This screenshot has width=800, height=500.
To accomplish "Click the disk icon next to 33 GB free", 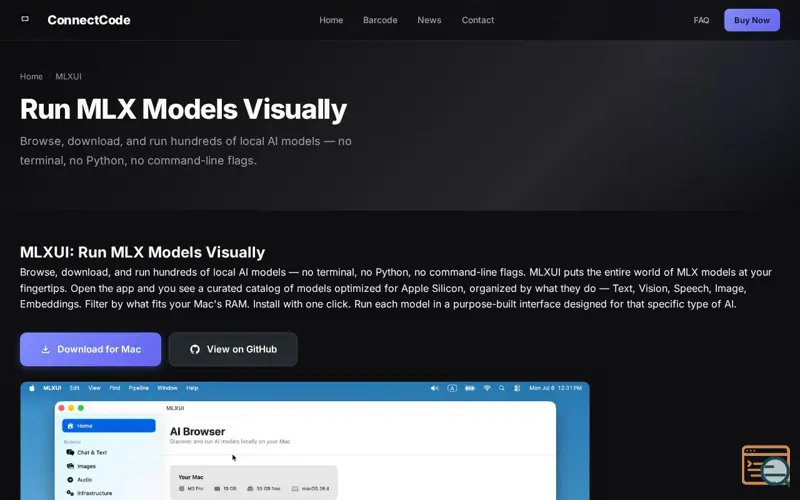I will coord(250,489).
